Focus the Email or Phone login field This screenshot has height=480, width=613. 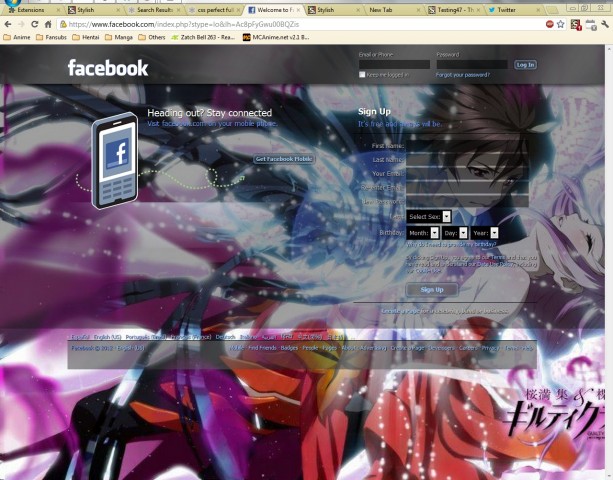[x=394, y=64]
